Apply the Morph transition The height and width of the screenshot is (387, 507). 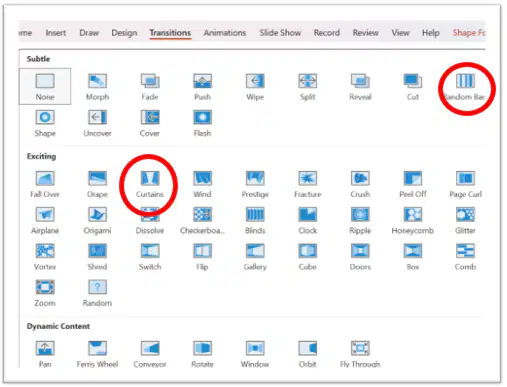[97, 87]
